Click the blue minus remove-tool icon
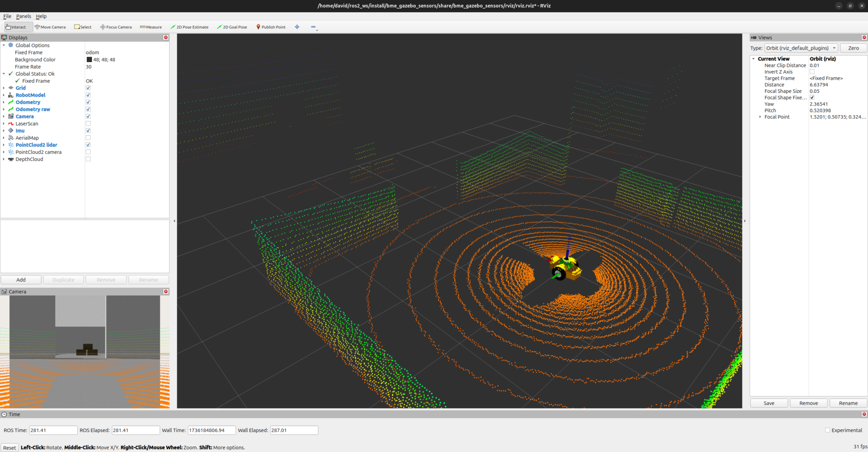 click(x=313, y=27)
